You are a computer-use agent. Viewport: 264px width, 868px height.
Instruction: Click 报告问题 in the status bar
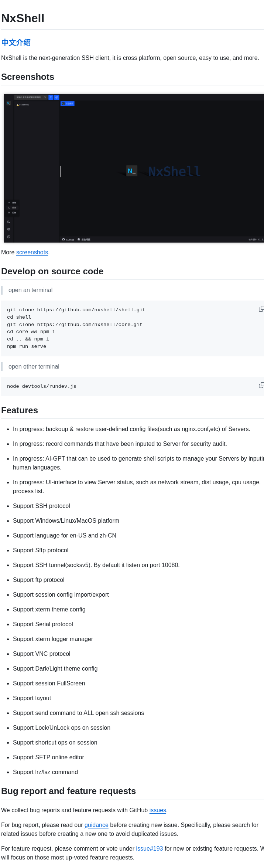[86, 239]
